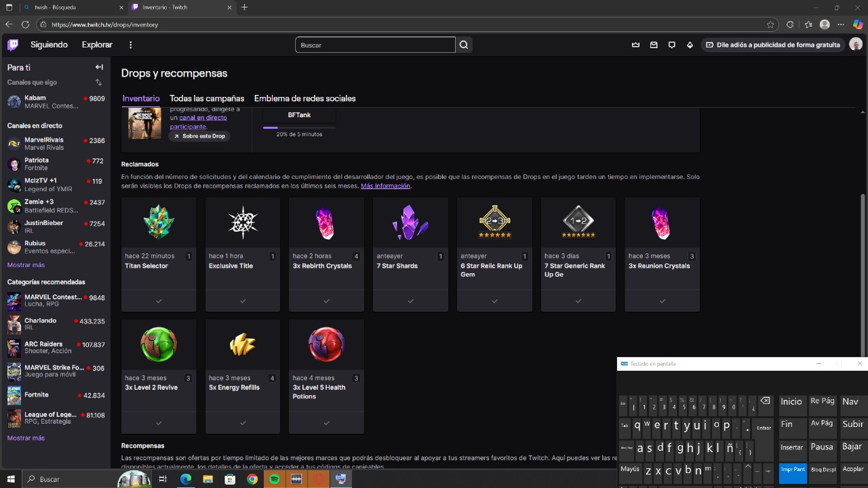Go back in the browser

pyautogui.click(x=9, y=24)
